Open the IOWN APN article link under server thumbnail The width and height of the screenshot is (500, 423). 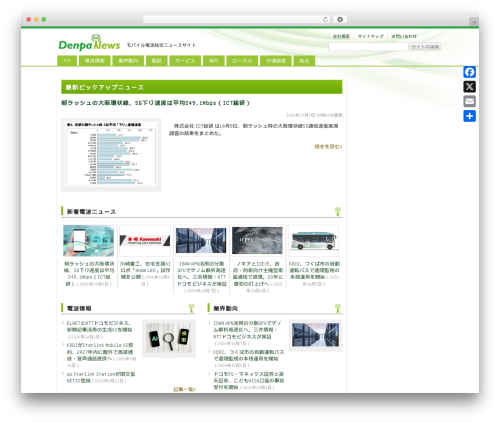point(201,274)
